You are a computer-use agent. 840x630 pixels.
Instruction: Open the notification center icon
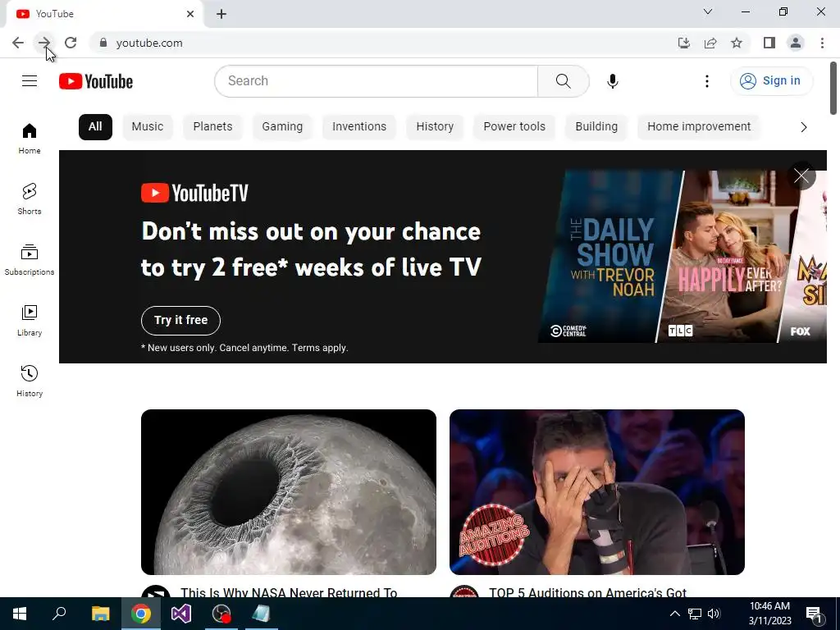pyautogui.click(x=814, y=614)
